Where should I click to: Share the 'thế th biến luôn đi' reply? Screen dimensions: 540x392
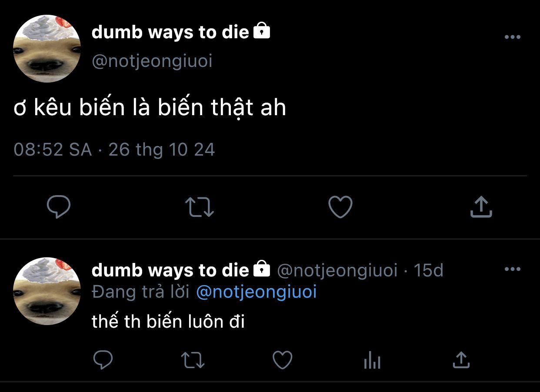click(461, 360)
